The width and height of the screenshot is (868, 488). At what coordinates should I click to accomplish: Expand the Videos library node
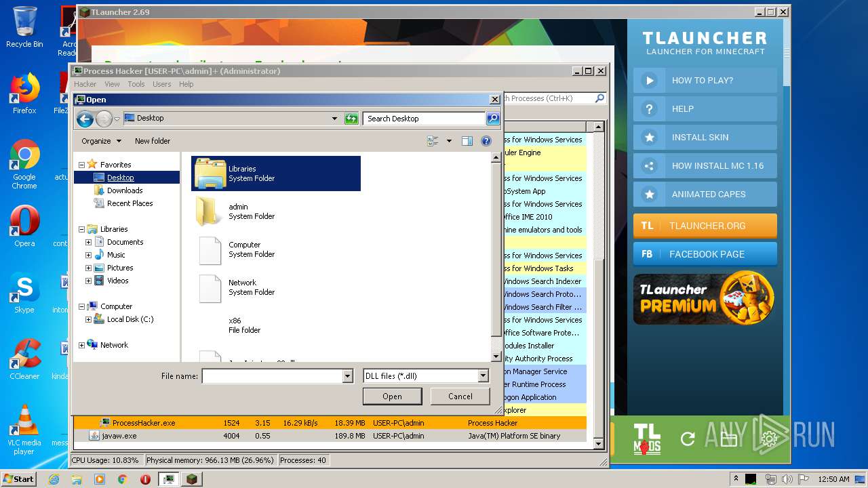(x=88, y=281)
